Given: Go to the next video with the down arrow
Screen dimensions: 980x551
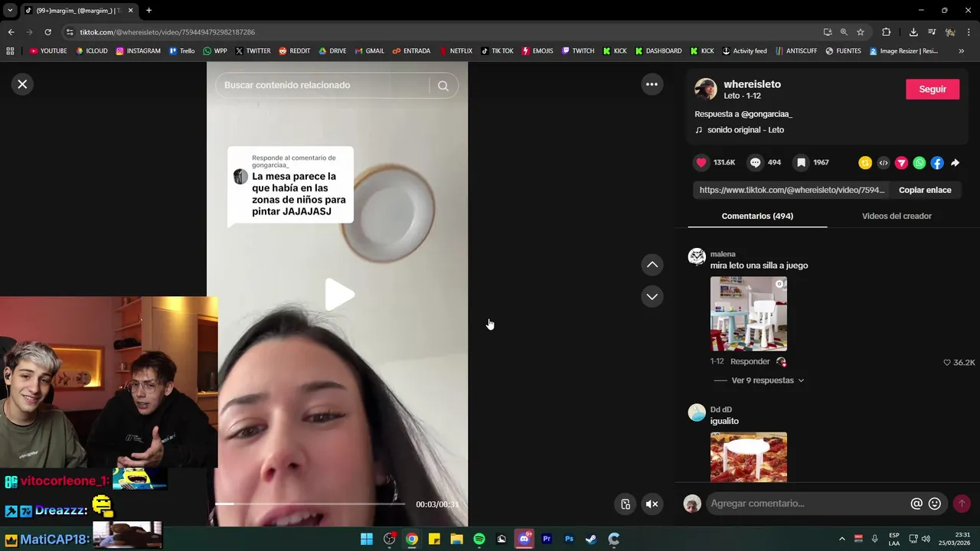Looking at the screenshot, I should pyautogui.click(x=652, y=296).
